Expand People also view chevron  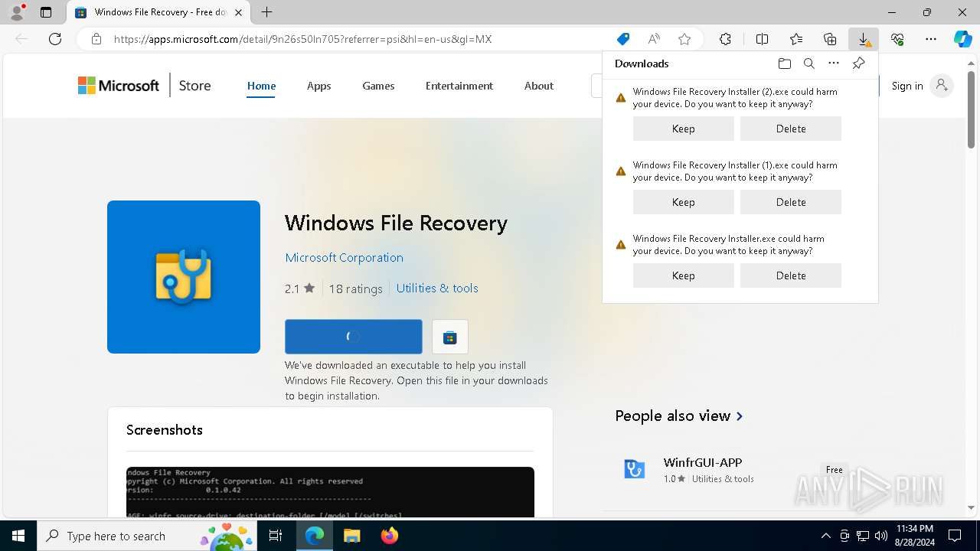point(740,416)
